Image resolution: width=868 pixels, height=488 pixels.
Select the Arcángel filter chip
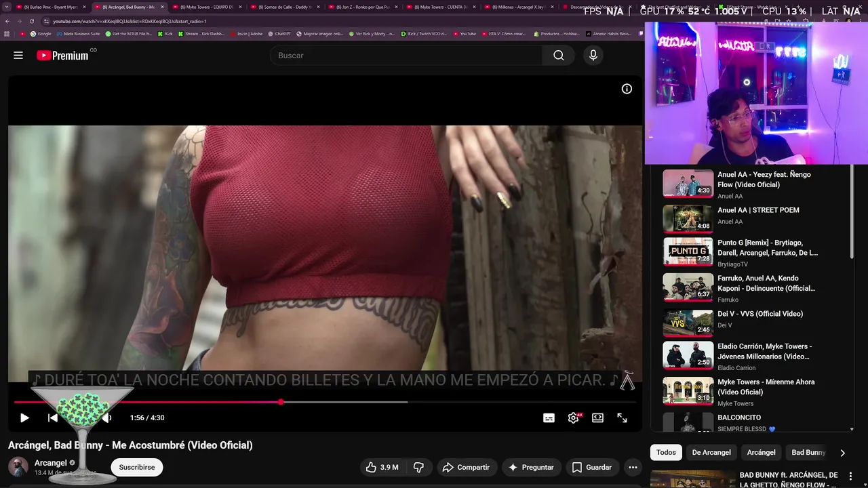761,453
